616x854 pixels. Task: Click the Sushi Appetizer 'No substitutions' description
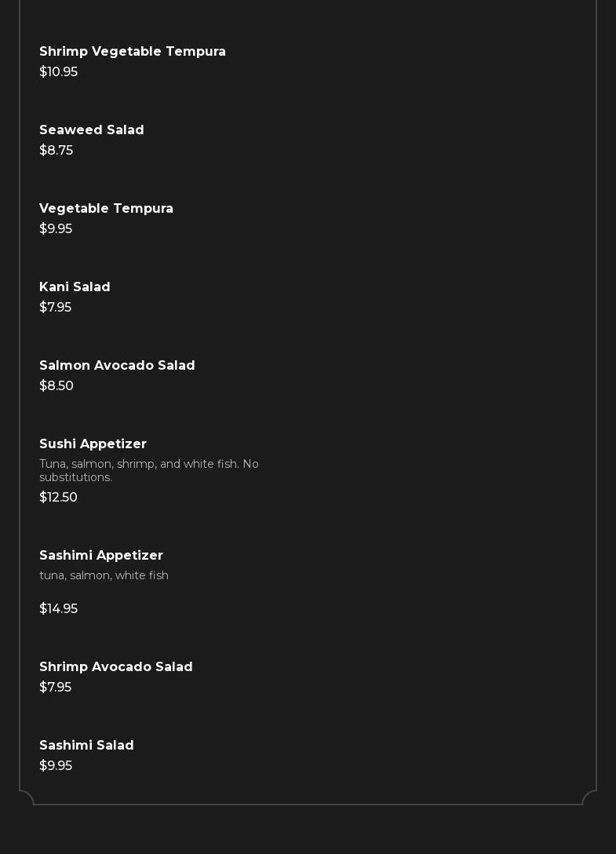click(x=149, y=471)
